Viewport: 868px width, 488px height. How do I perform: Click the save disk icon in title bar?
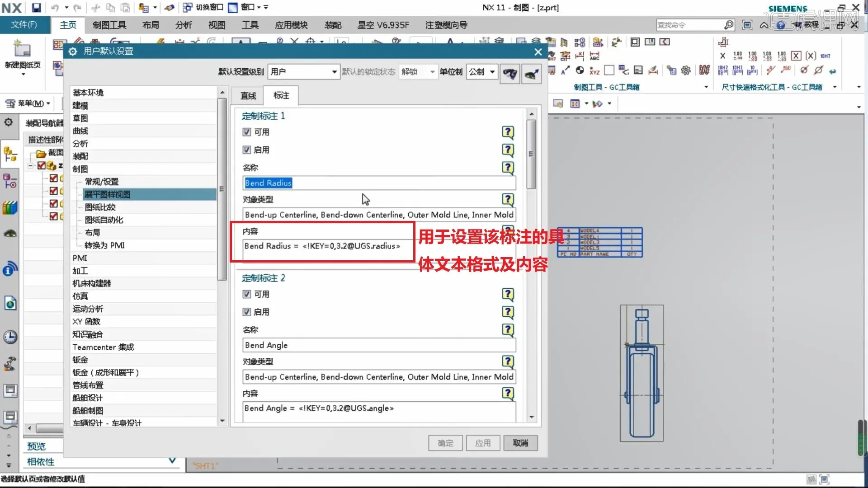(36, 8)
